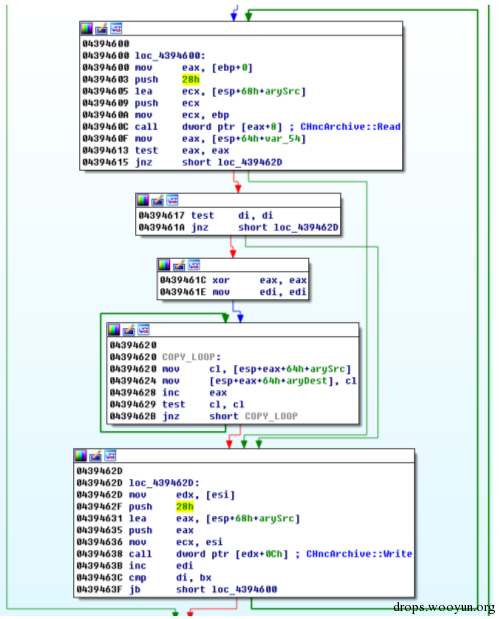Select highlighted 28h operand in first block
Image resolution: width=499 pixels, height=619 pixels.
coord(191,79)
